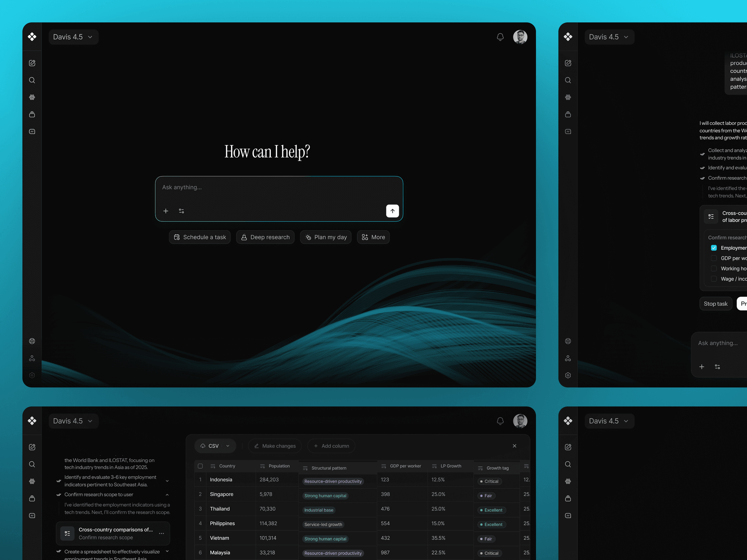The height and width of the screenshot is (560, 747).
Task: Collapse the Confirm research scope to user step
Action: (x=167, y=495)
